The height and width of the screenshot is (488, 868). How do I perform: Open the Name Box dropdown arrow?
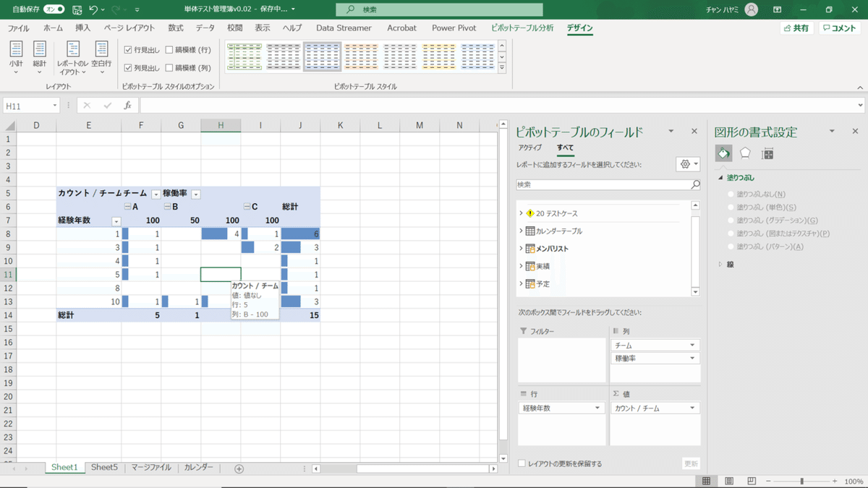tap(55, 106)
